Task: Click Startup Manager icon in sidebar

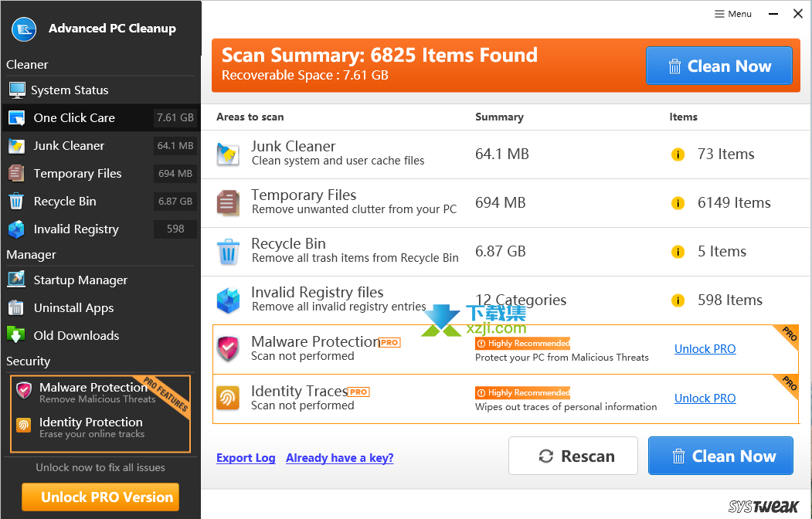Action: [16, 280]
